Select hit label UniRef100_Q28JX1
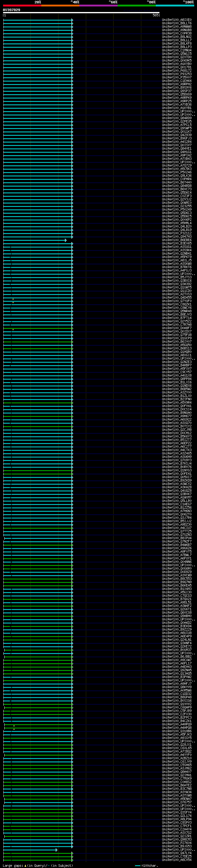This screenshot has height=868, width=197. (177, 744)
